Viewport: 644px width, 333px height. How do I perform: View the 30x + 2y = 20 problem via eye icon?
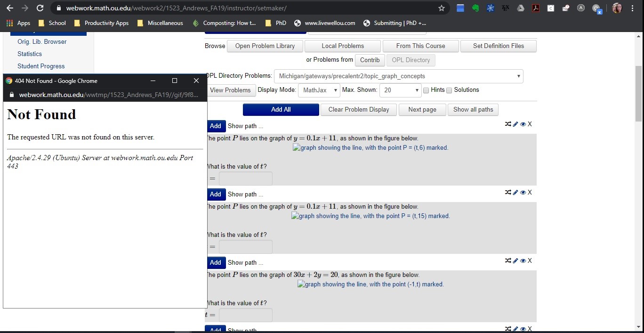tap(523, 261)
